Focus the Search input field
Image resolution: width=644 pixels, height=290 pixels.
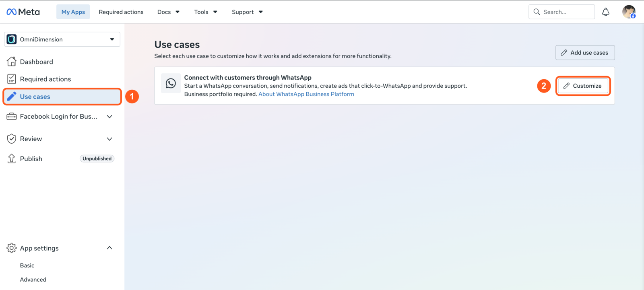pos(561,12)
